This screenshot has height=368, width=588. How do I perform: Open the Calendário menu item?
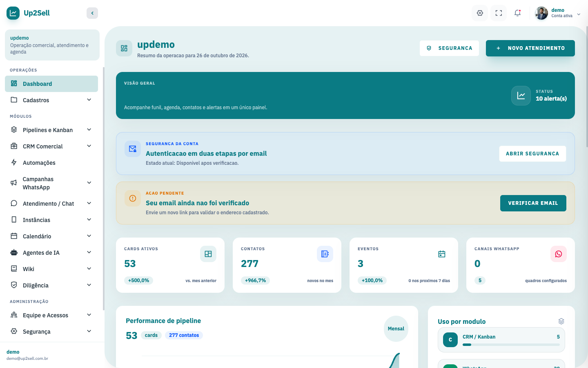[51, 236]
